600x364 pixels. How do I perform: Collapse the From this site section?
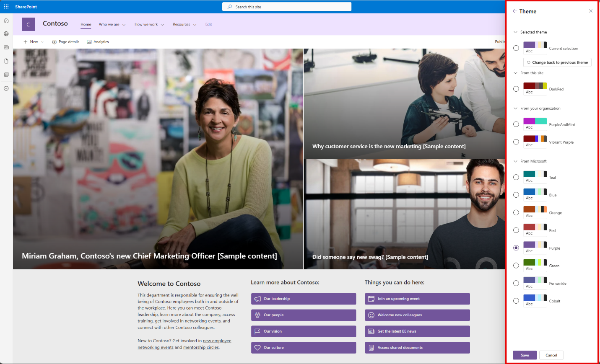pos(516,73)
